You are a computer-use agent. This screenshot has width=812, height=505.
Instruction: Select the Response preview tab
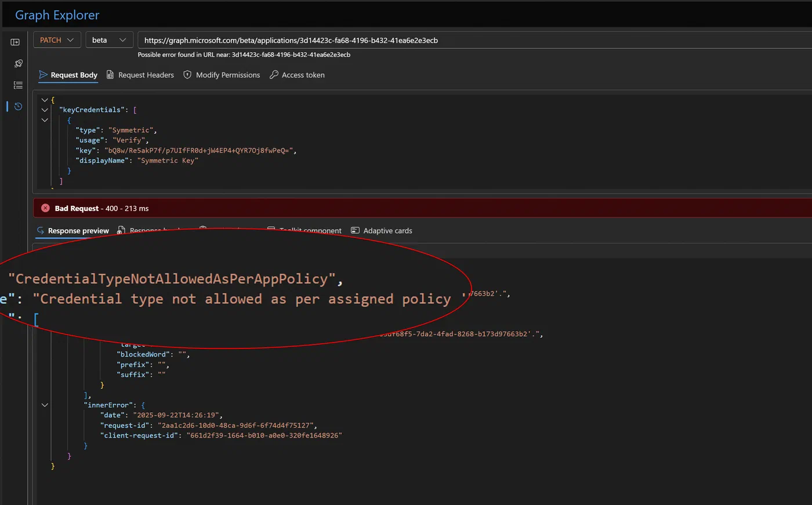coord(72,231)
